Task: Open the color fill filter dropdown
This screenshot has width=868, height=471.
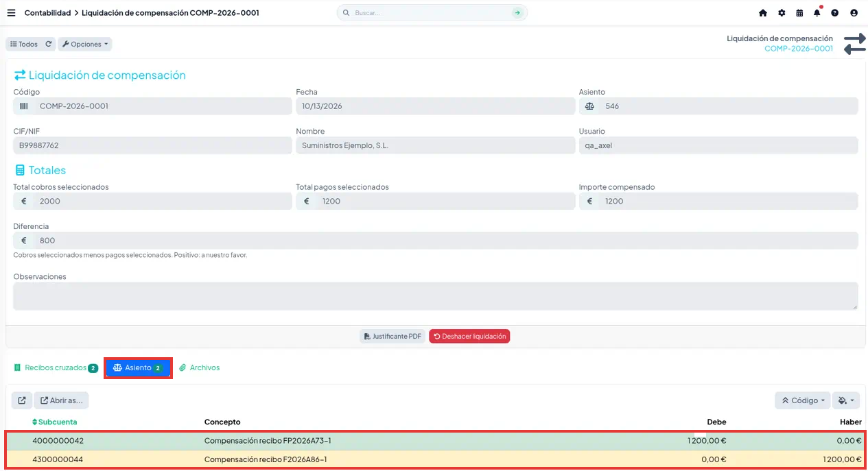Action: pyautogui.click(x=846, y=400)
